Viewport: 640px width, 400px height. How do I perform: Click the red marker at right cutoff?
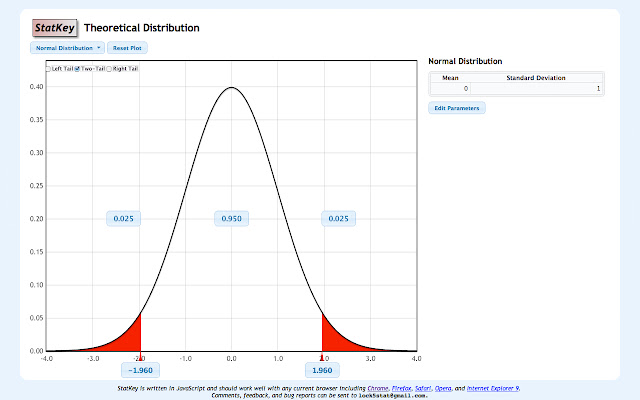click(x=322, y=355)
